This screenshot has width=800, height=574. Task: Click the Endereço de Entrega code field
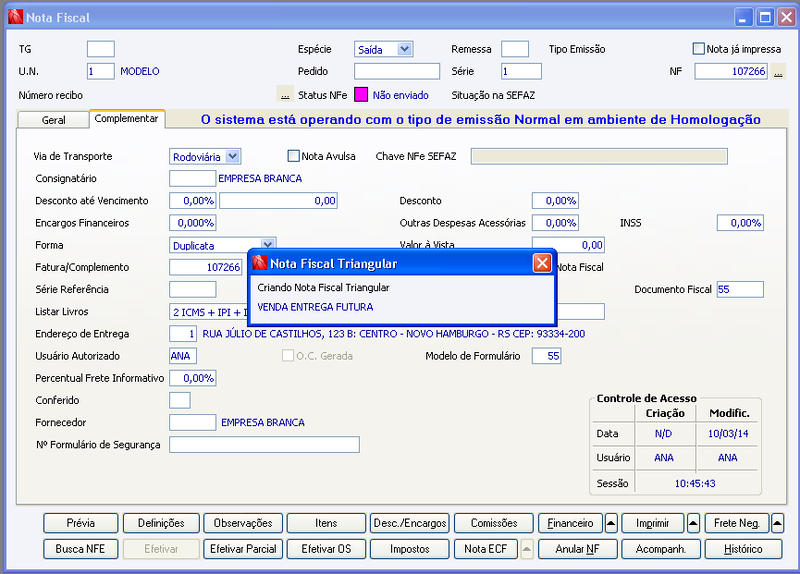point(183,334)
